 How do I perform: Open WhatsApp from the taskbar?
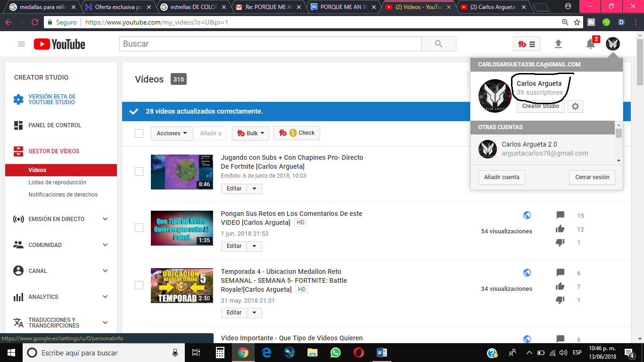(335, 353)
